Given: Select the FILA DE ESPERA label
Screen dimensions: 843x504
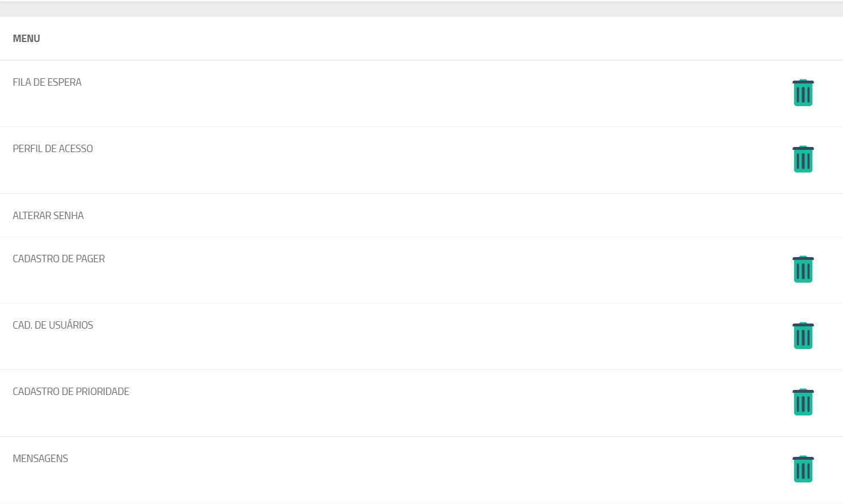Looking at the screenshot, I should pos(47,82).
